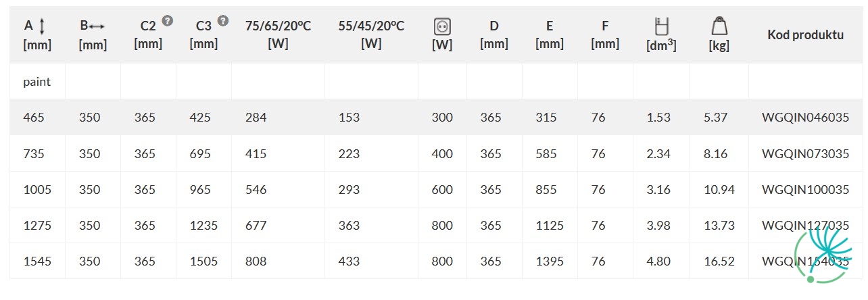Click the weight icon above kg
Viewport: 868px width, 300px height.
click(719, 26)
